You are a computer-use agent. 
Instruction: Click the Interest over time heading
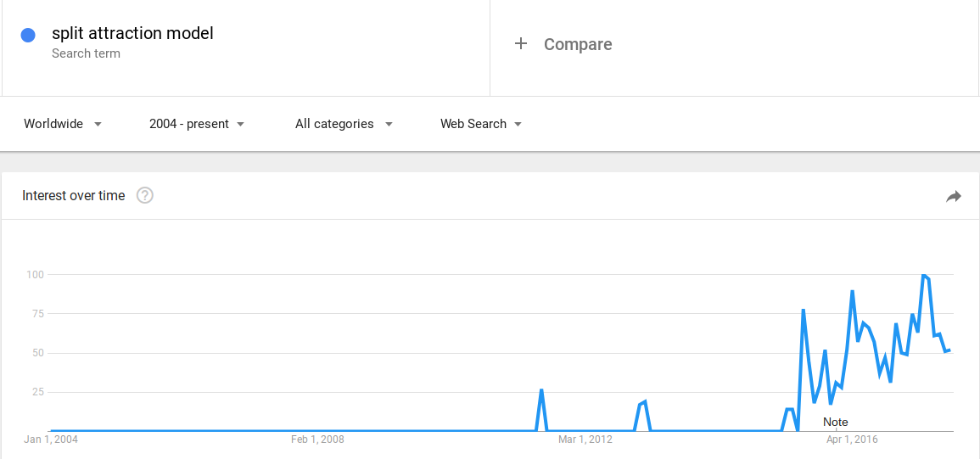pyautogui.click(x=74, y=196)
